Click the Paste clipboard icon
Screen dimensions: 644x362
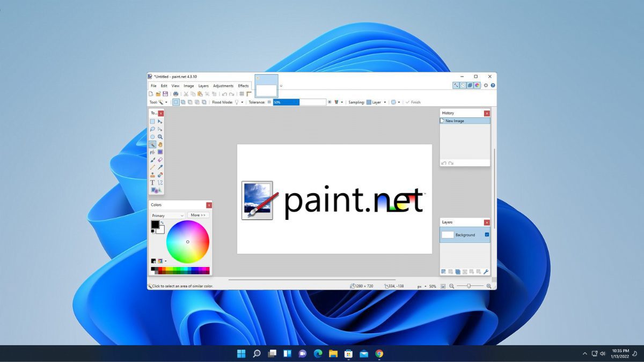coord(200,94)
